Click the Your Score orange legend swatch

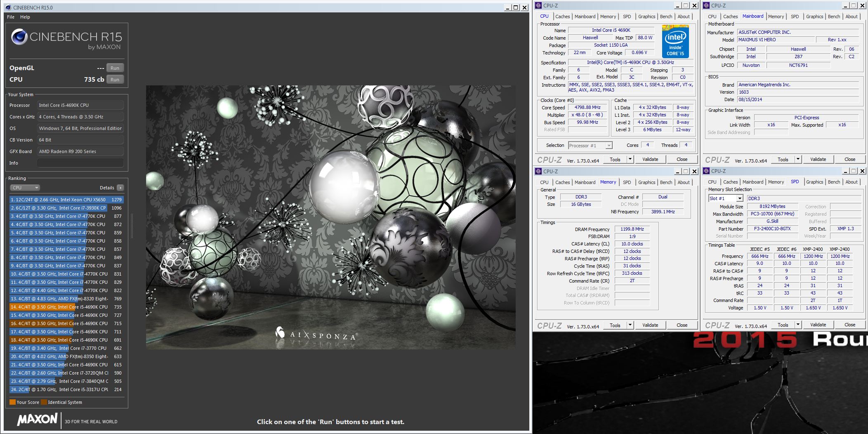12,402
